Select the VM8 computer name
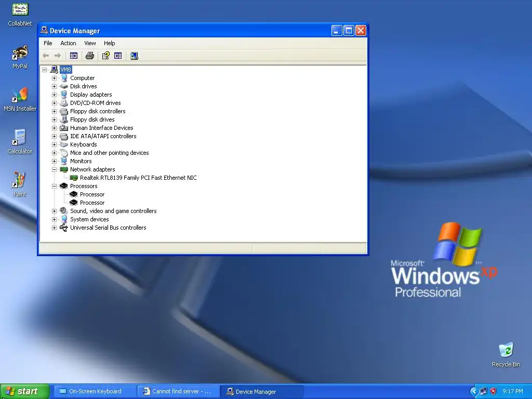This screenshot has width=532, height=399. click(x=65, y=70)
